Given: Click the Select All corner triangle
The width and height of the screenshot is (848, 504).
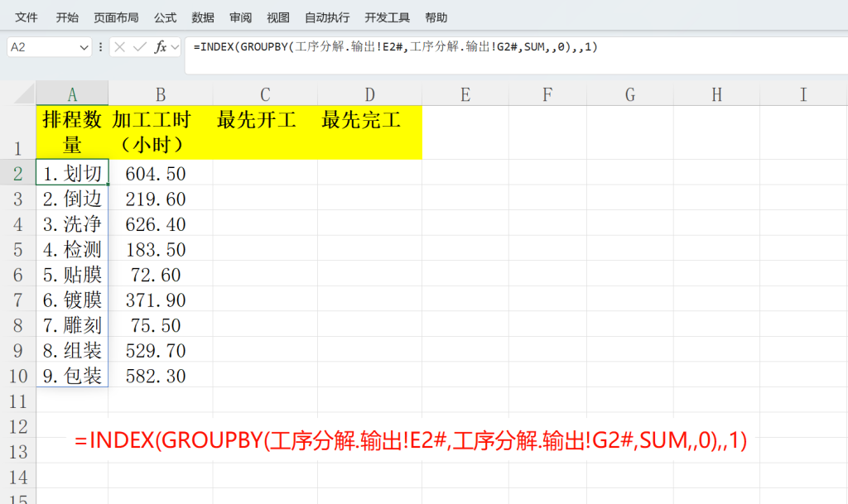Looking at the screenshot, I should 24,94.
